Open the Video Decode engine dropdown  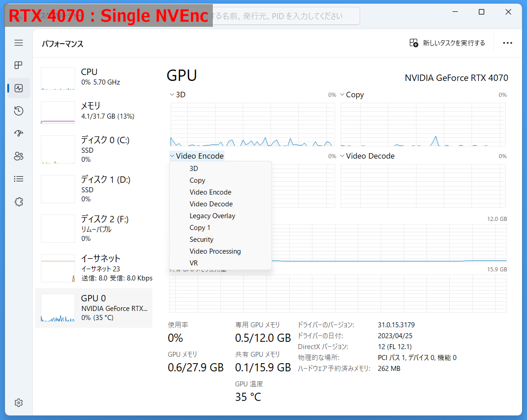click(x=367, y=156)
